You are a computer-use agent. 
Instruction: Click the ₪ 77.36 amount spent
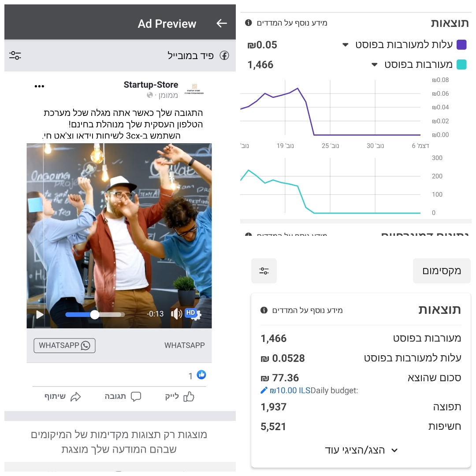279,378
